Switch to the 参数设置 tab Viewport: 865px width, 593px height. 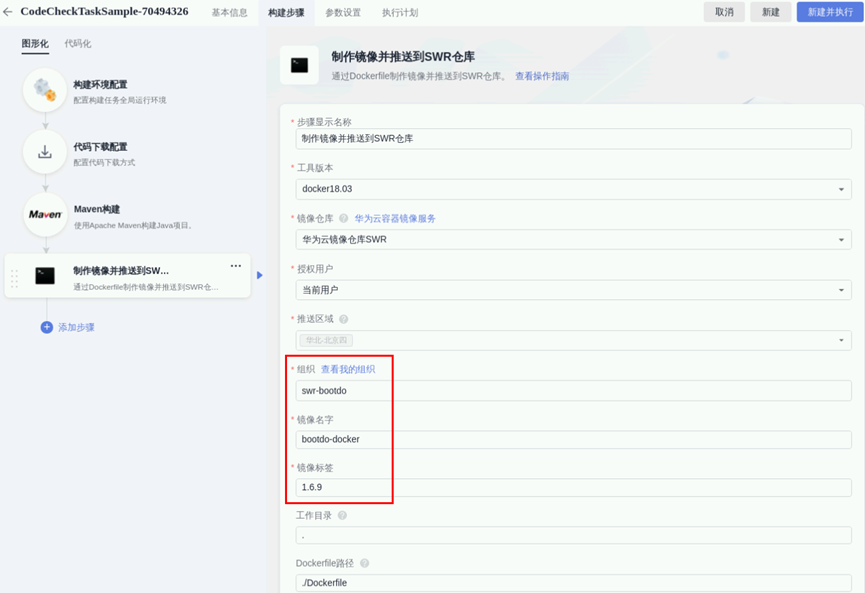(343, 13)
